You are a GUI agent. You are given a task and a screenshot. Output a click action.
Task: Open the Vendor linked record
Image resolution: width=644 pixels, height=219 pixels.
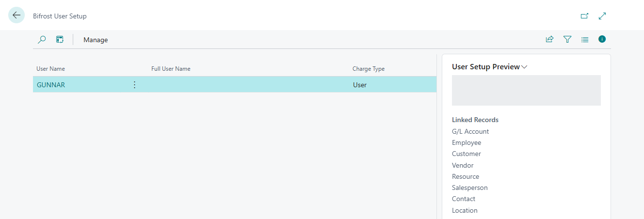point(463,165)
